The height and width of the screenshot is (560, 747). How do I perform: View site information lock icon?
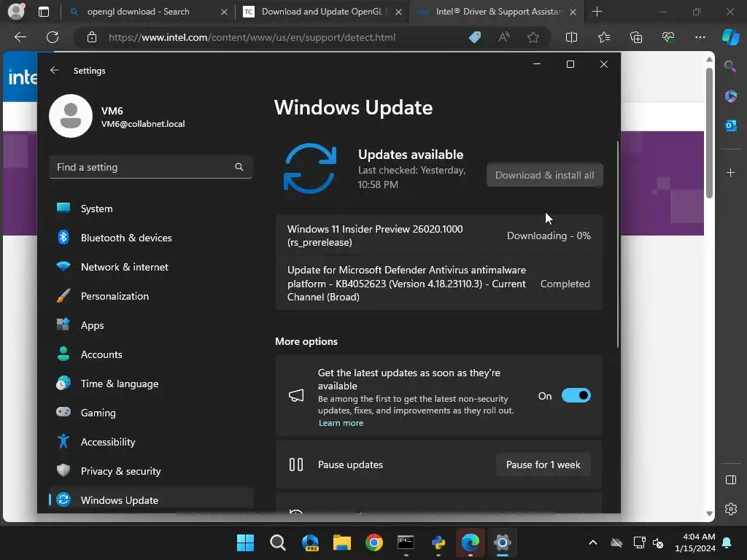coord(92,37)
